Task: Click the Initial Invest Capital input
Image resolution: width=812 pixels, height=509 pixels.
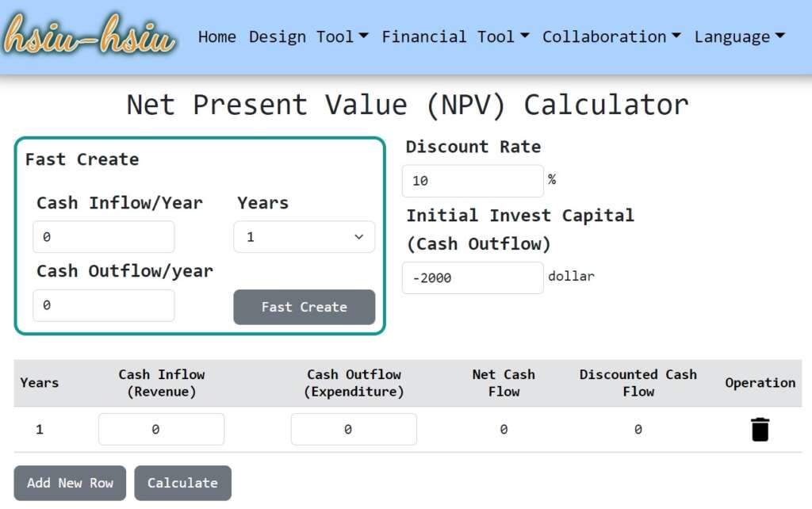Action: (473, 277)
